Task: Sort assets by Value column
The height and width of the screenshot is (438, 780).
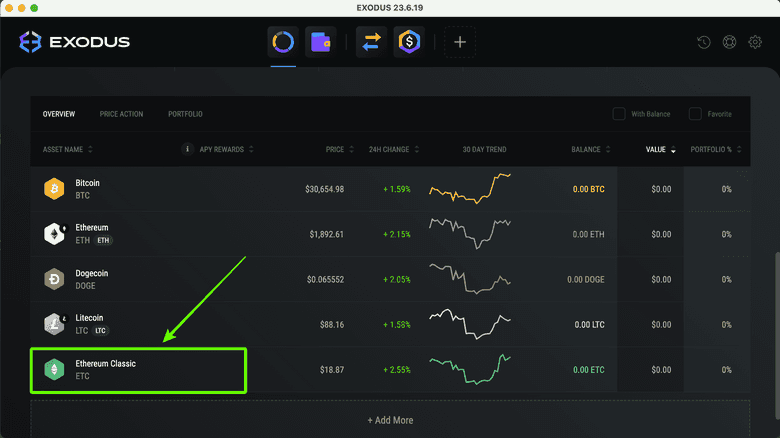Action: pyautogui.click(x=660, y=150)
